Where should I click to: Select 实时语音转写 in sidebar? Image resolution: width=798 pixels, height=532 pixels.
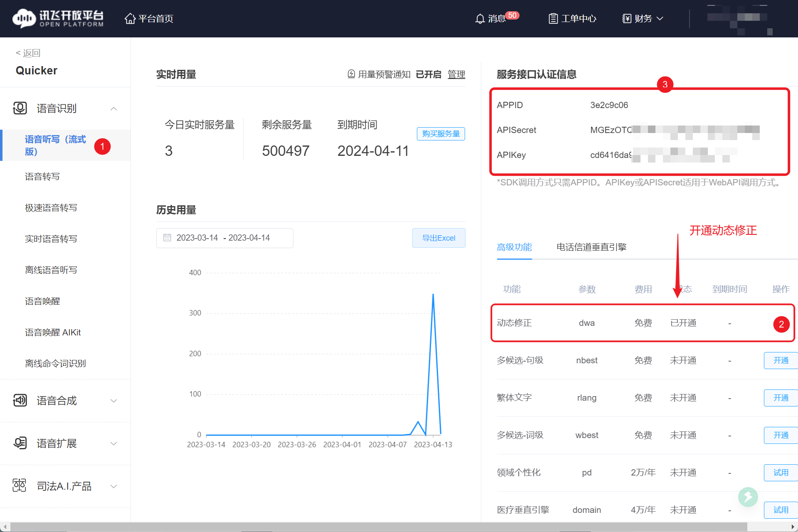click(51, 239)
